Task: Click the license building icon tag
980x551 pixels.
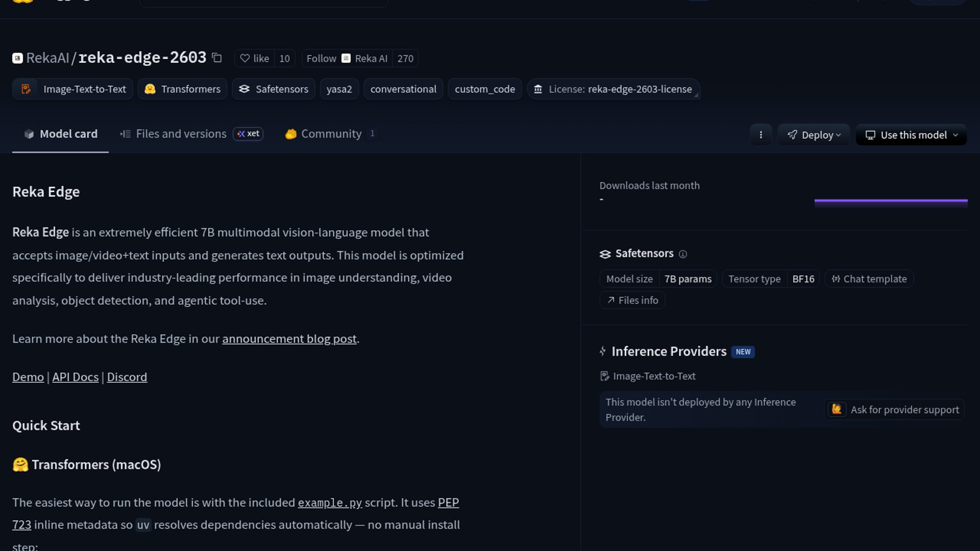Action: point(538,89)
